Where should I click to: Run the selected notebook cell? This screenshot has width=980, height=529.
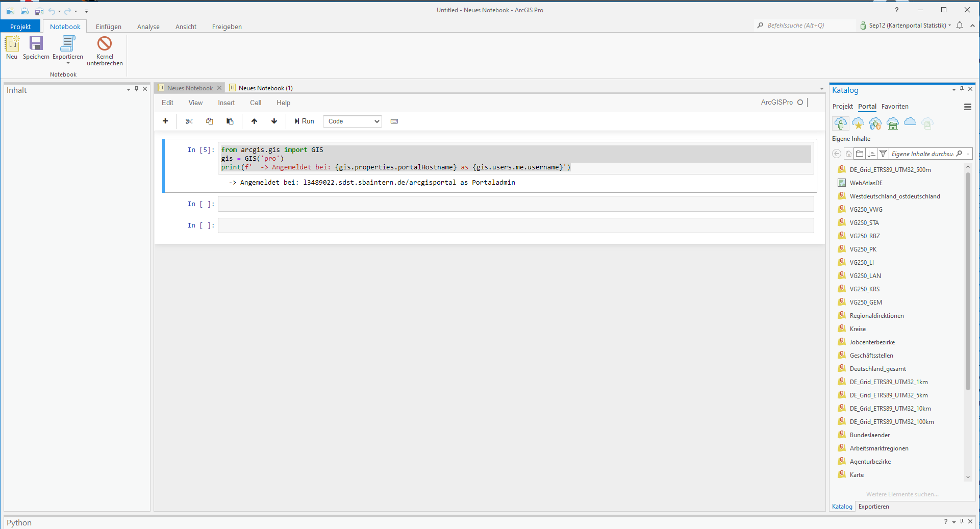tap(304, 121)
